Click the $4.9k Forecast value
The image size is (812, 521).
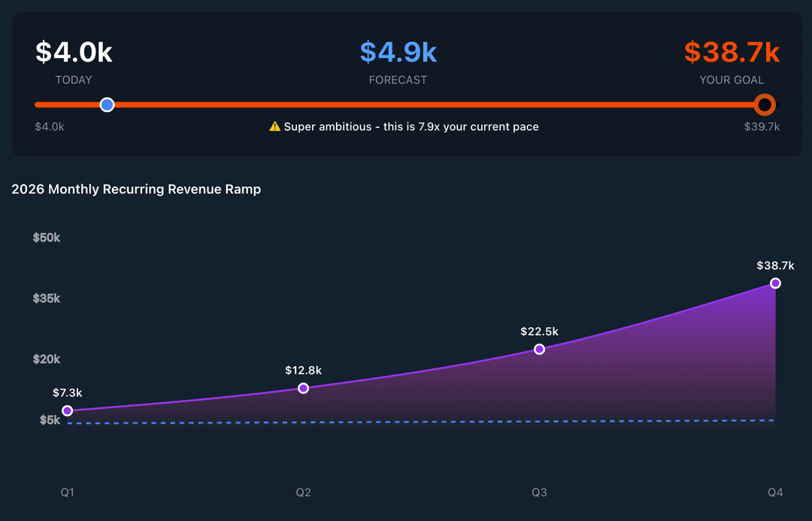click(x=398, y=53)
